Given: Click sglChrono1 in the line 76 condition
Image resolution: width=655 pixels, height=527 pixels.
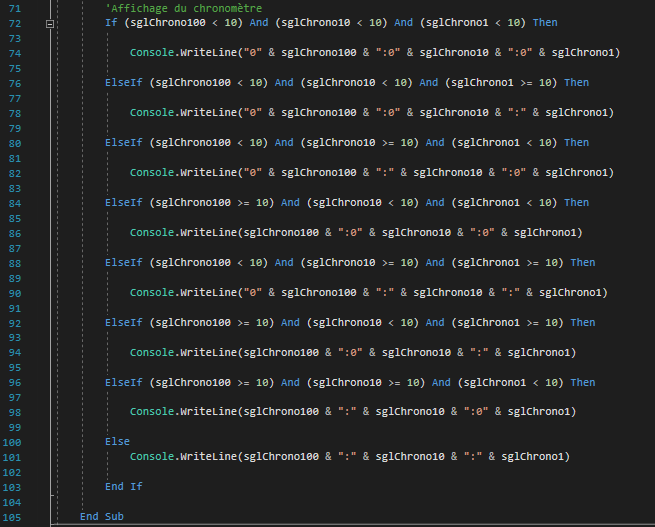Looking at the screenshot, I should [482, 83].
